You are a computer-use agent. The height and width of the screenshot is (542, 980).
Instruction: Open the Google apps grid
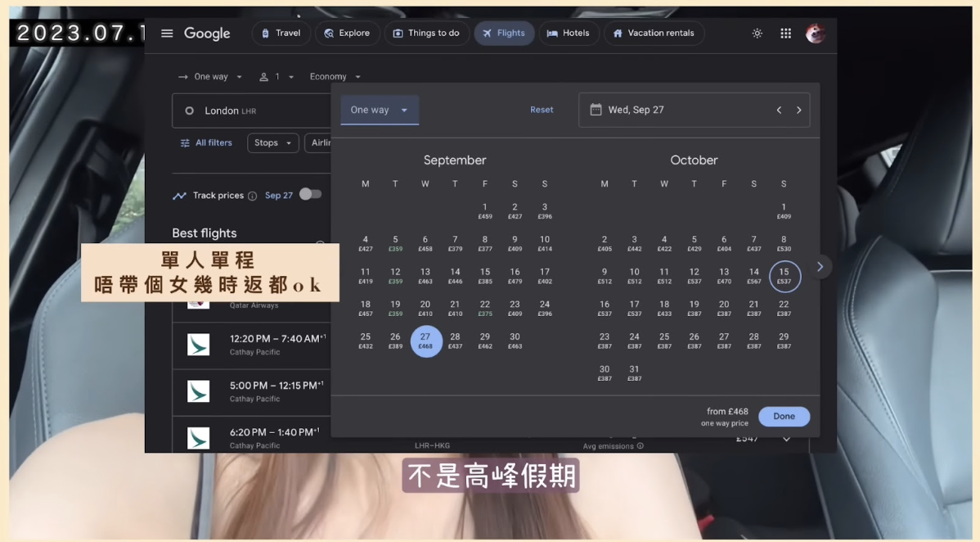coord(785,33)
